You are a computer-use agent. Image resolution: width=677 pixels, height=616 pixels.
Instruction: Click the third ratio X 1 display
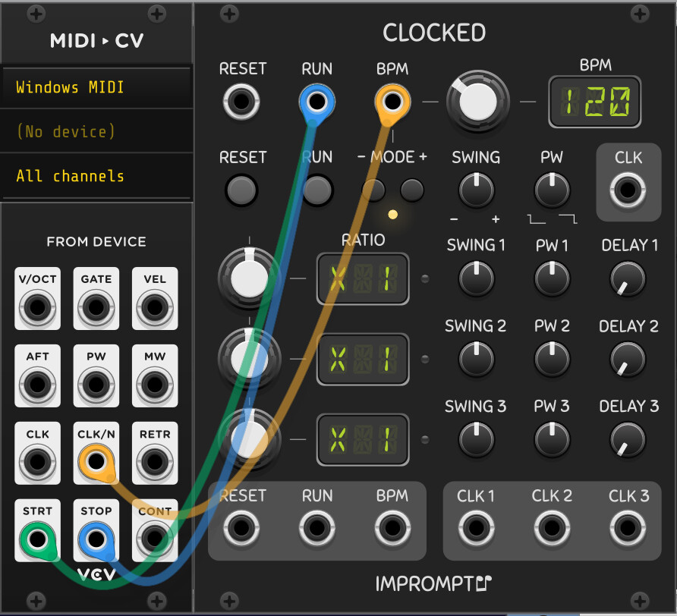363,439
